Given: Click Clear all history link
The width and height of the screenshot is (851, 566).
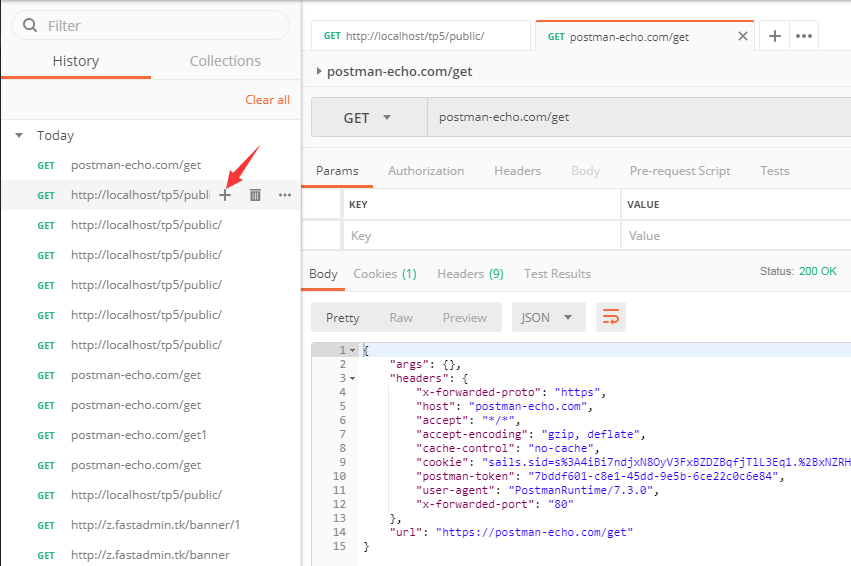Looking at the screenshot, I should [x=268, y=100].
